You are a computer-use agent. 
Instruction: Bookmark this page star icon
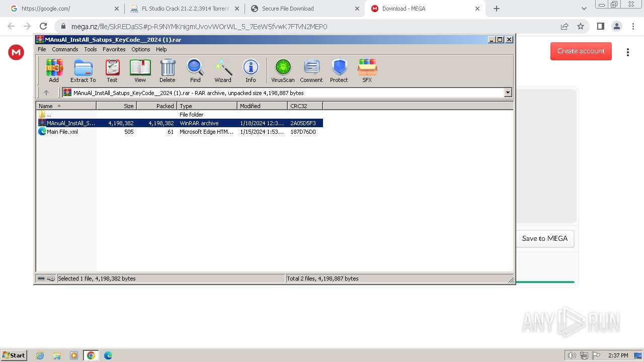pos(581,26)
